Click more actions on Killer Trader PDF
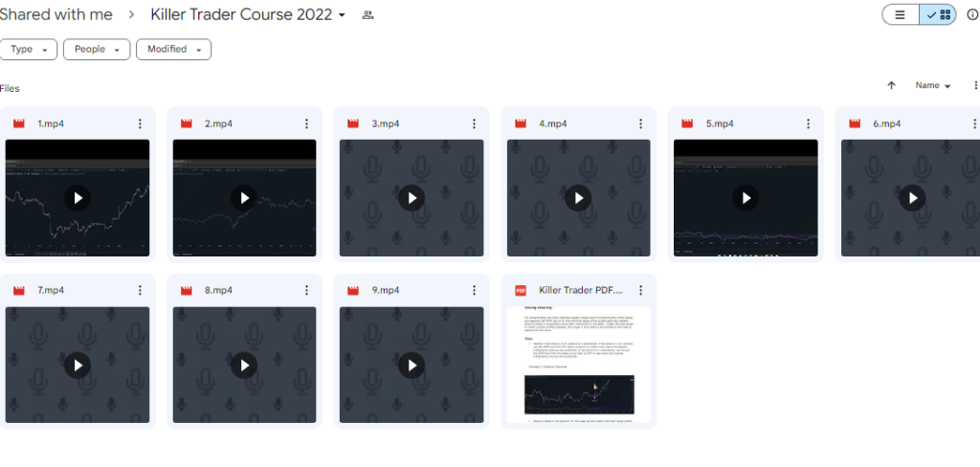Viewport: 980px width, 467px height. (x=641, y=290)
